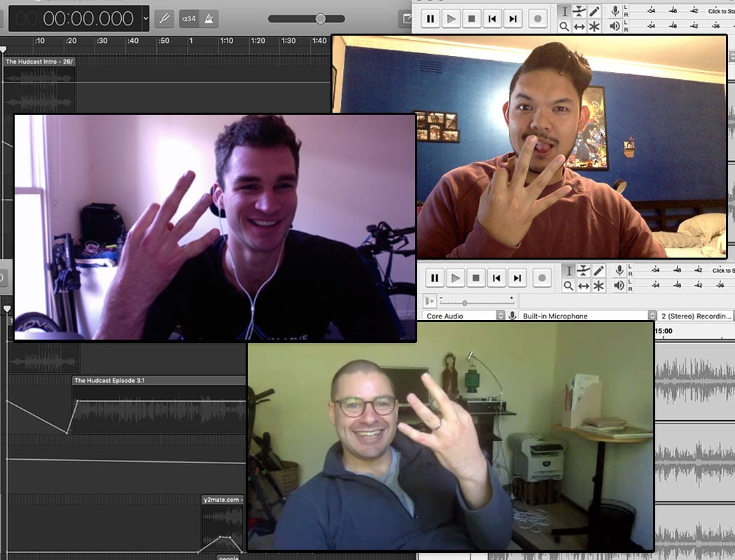Open the Core Audio host dropdown
Viewport: 735px width, 560px height.
click(x=463, y=316)
